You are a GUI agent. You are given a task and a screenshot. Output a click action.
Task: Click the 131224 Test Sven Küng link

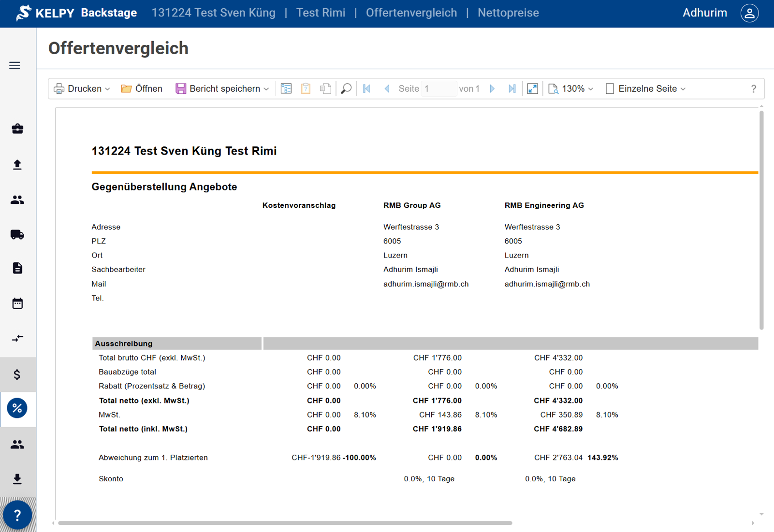(213, 13)
